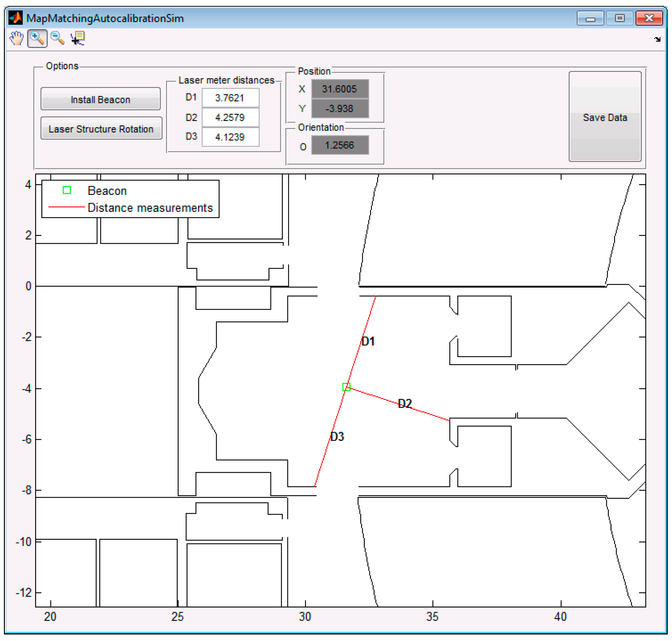The width and height of the screenshot is (672, 641).
Task: Click the X position value field
Action: tap(340, 89)
